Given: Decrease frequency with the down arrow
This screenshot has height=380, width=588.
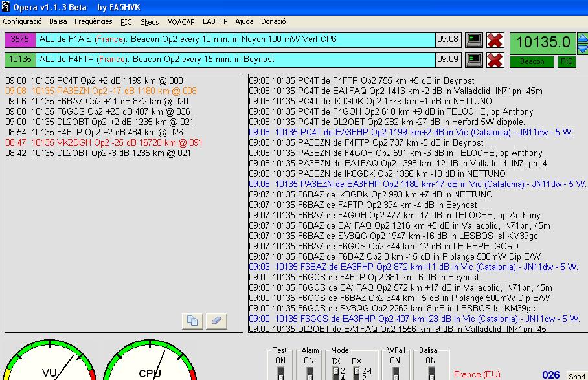Looking at the screenshot, I should (x=582, y=49).
